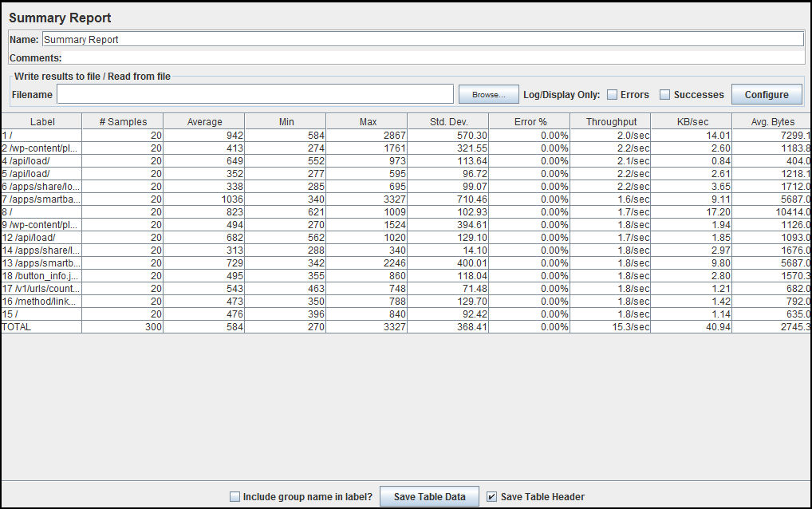Check 'Include group name in label?' option
The image size is (812, 509).
pyautogui.click(x=235, y=496)
